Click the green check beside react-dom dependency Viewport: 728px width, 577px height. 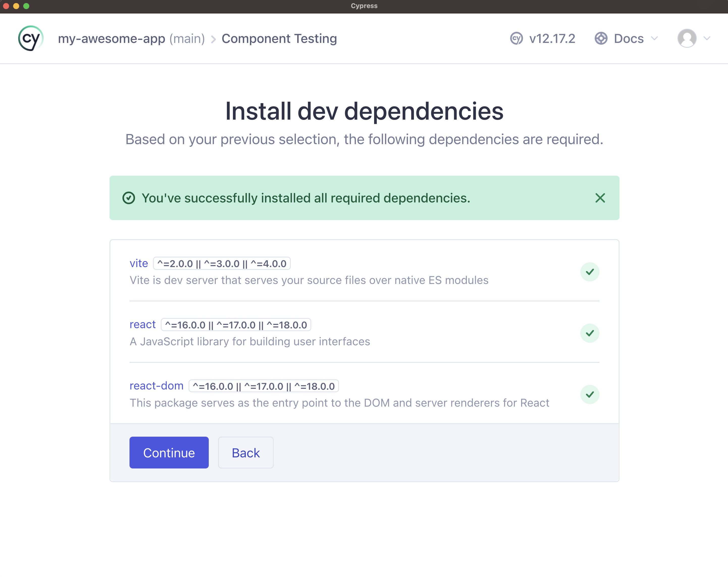pyautogui.click(x=590, y=394)
